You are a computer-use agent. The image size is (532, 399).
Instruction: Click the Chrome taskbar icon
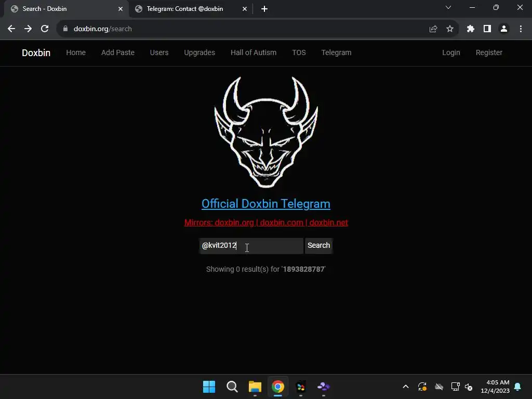277,387
